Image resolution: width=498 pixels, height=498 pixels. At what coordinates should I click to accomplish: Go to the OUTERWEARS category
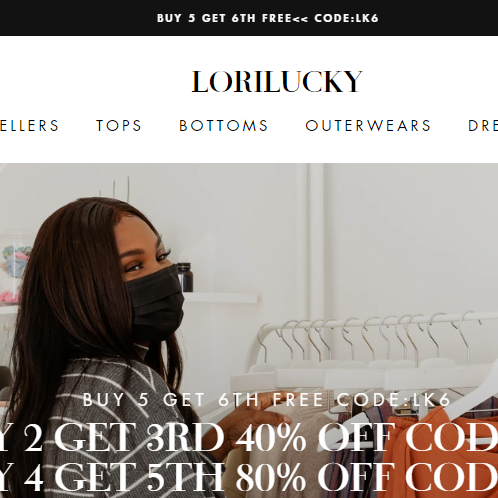click(368, 126)
